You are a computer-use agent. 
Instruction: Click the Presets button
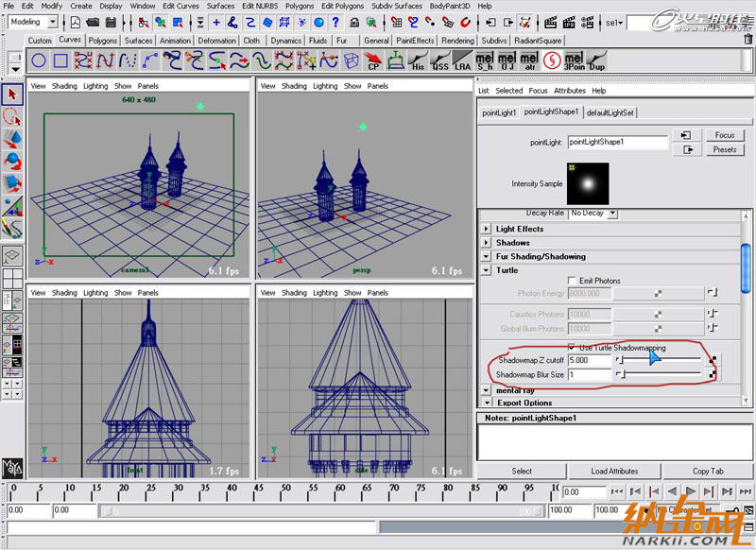pos(725,149)
